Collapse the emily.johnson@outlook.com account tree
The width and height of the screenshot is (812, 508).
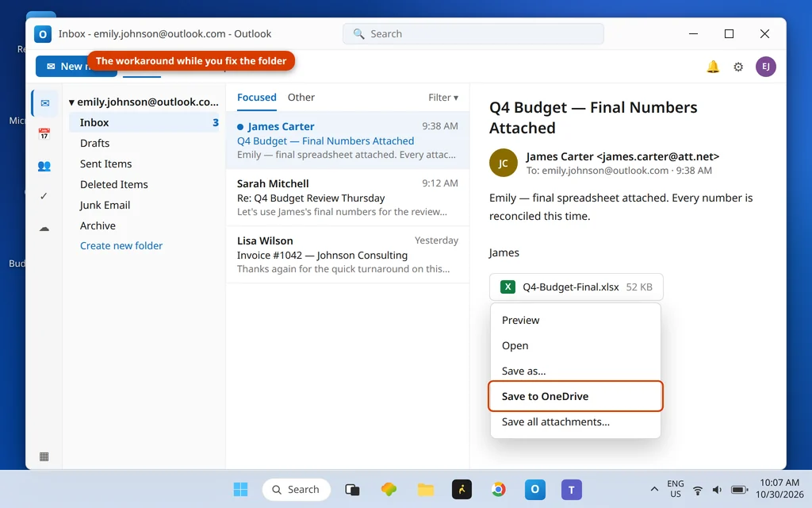pos(71,102)
